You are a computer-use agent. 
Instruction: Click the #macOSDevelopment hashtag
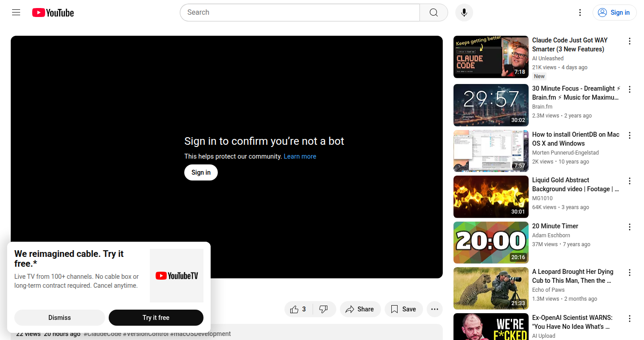(200, 334)
